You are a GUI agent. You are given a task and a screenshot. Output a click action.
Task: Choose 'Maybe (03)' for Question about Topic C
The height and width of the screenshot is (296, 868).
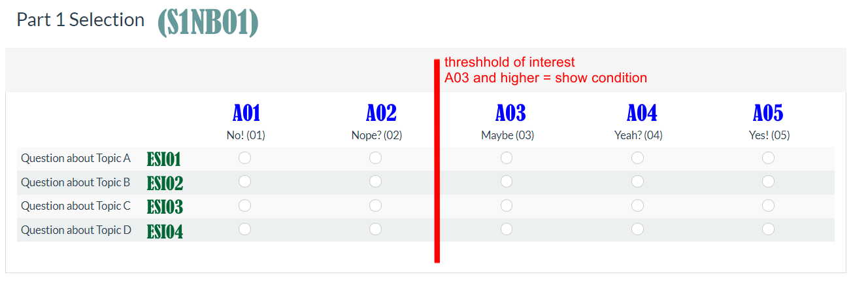click(507, 206)
